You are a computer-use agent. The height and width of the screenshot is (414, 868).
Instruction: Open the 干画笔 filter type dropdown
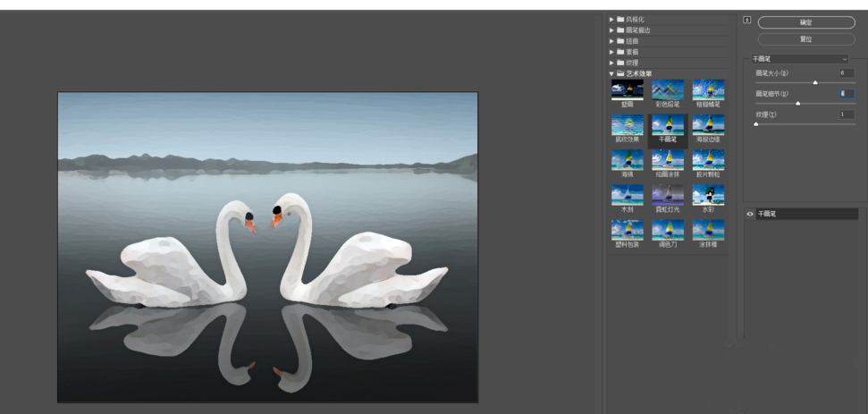800,59
